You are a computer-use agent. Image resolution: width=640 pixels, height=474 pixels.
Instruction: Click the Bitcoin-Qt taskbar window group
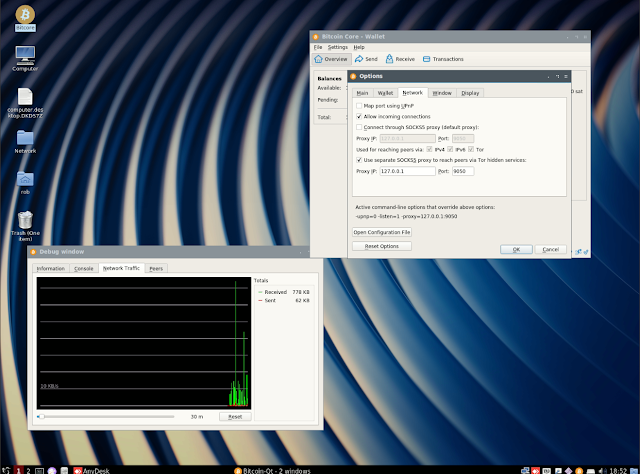click(x=272, y=471)
